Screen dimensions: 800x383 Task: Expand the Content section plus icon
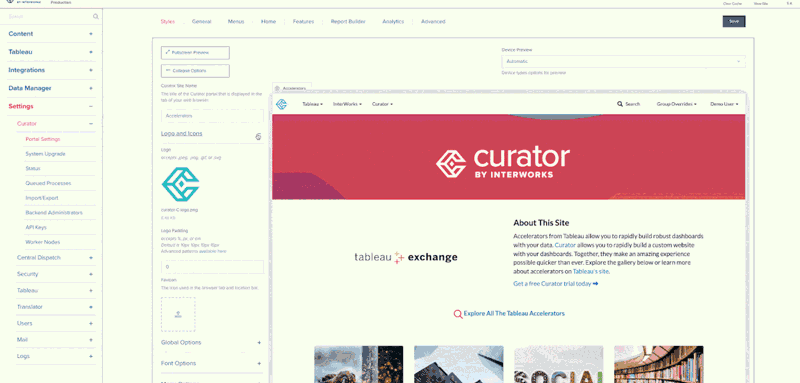pos(91,34)
